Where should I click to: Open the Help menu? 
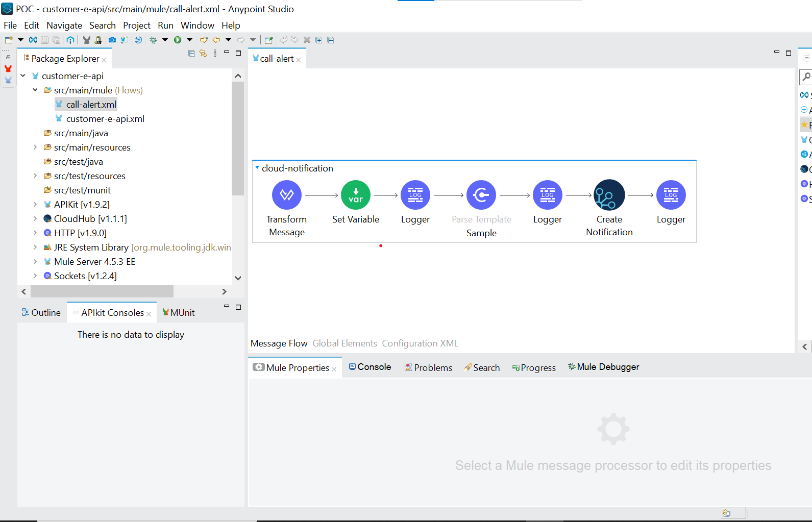tap(231, 26)
